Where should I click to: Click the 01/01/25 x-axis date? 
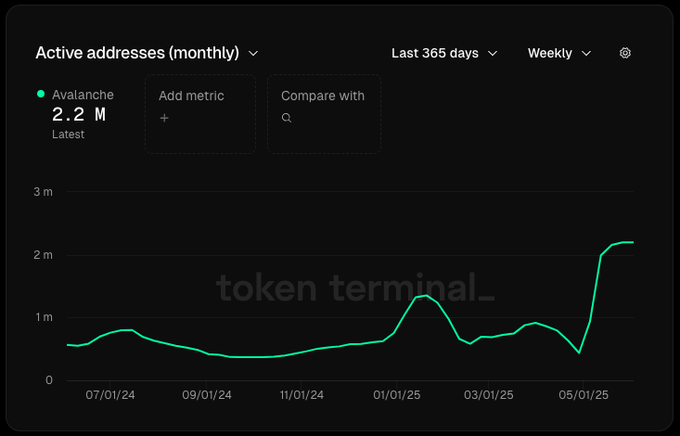point(397,395)
